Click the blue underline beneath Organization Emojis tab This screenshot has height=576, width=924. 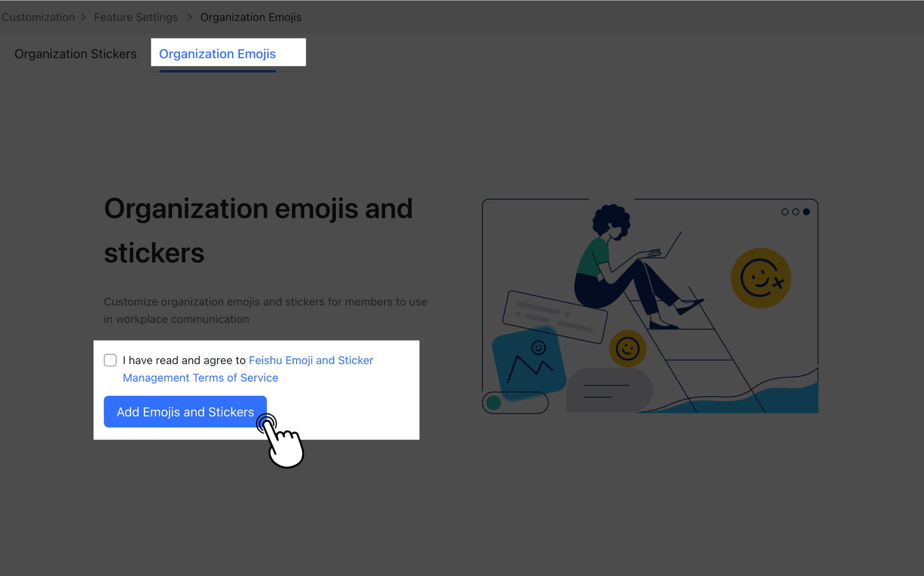click(x=217, y=71)
